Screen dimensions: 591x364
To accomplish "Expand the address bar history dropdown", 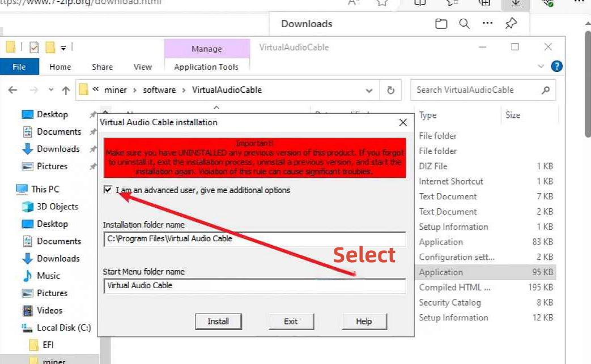I will coord(369,90).
